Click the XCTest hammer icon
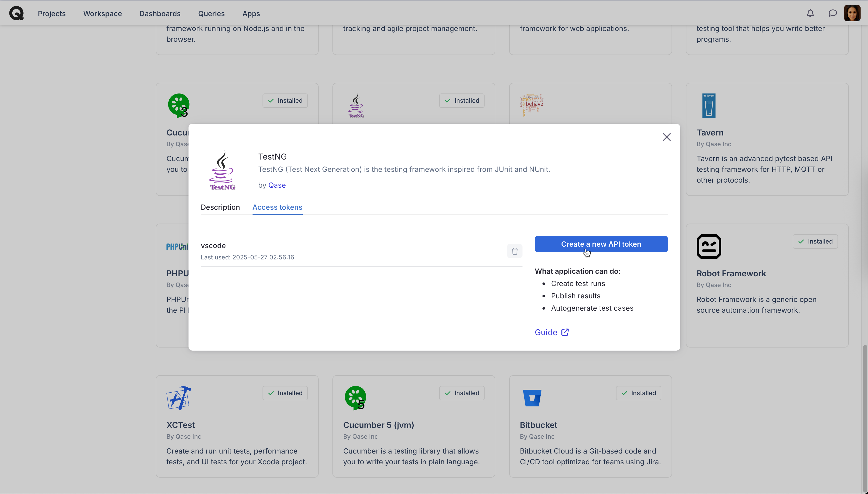The image size is (868, 494). (x=179, y=398)
